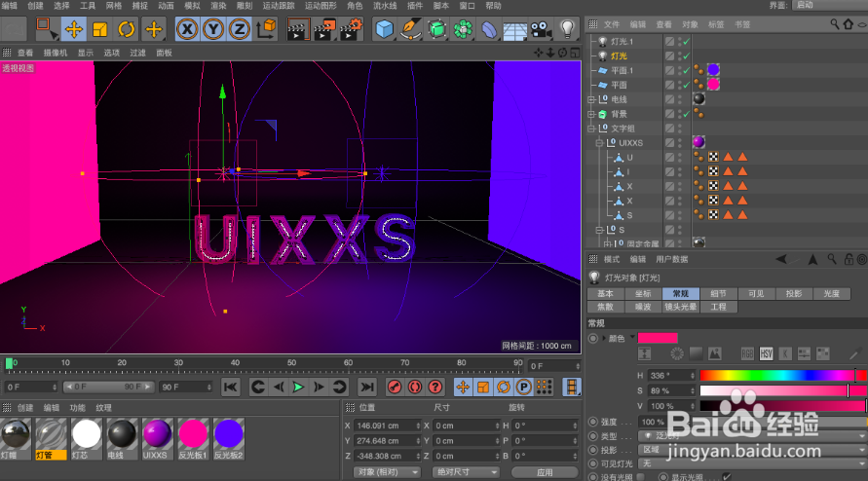Click blue material tag on 平面.1
The image size is (868, 481).
click(x=713, y=70)
